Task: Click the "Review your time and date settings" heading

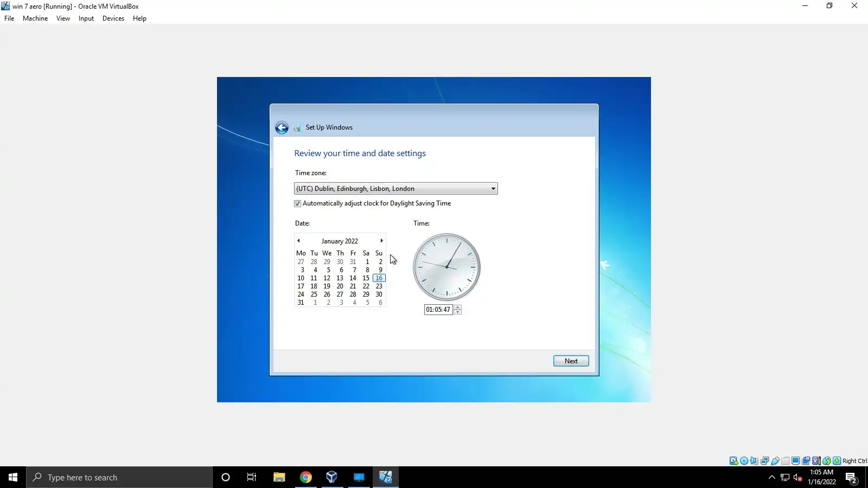Action: (x=360, y=153)
